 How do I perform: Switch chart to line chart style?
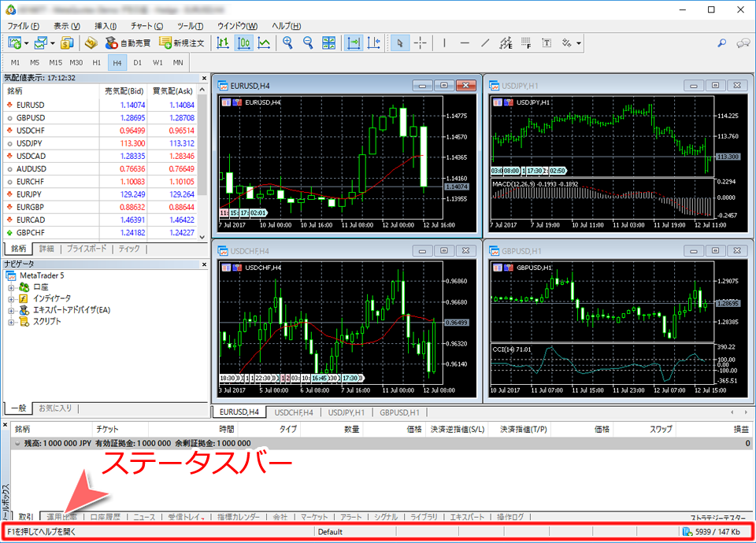click(x=264, y=42)
